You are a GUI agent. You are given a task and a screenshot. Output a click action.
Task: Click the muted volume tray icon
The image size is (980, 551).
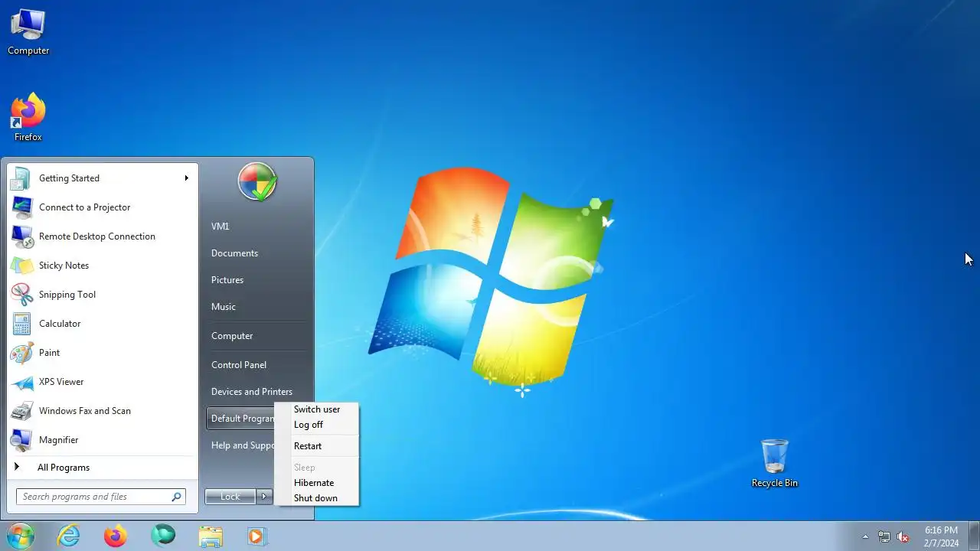(x=903, y=536)
